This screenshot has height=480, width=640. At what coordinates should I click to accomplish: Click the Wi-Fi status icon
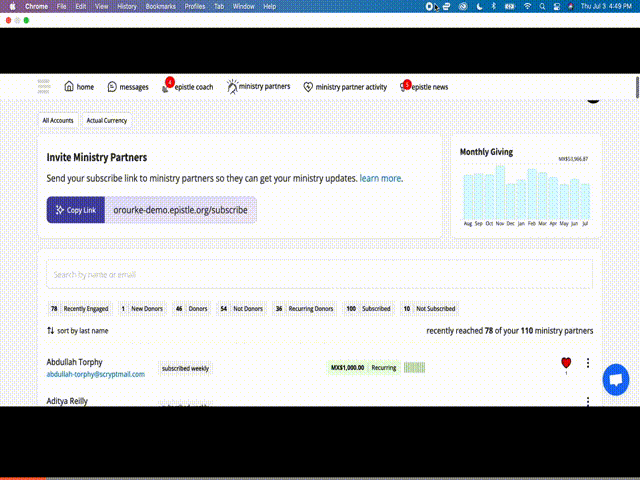(x=527, y=6)
